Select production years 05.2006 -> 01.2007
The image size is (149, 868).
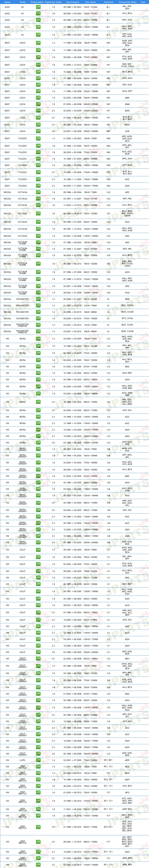[x=72, y=299]
